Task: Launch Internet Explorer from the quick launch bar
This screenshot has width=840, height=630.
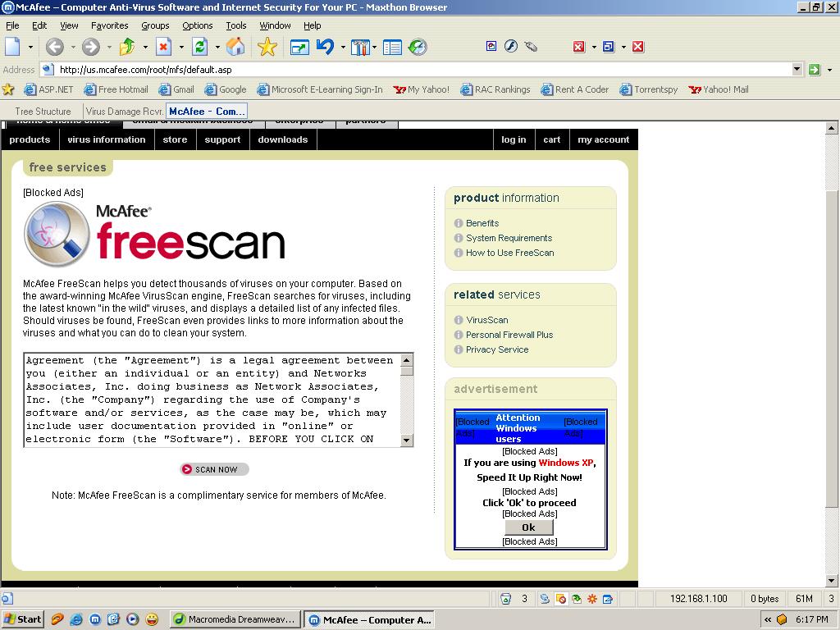Action: pos(76,619)
